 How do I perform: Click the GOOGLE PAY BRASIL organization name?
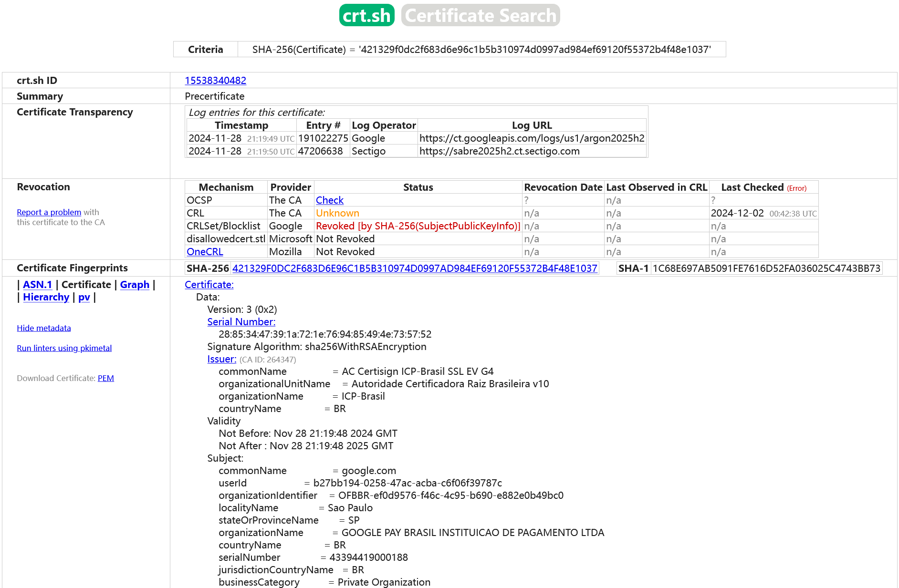click(473, 533)
